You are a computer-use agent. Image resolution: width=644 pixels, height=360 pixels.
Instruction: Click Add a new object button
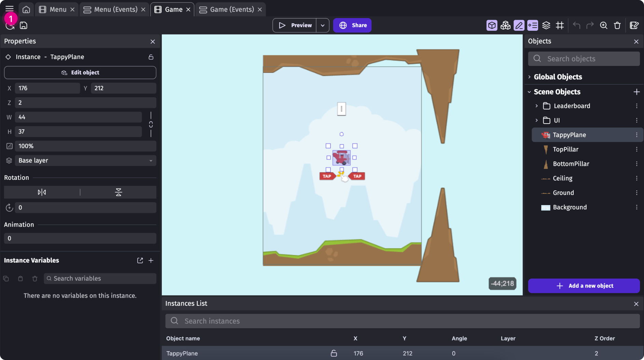click(x=584, y=286)
